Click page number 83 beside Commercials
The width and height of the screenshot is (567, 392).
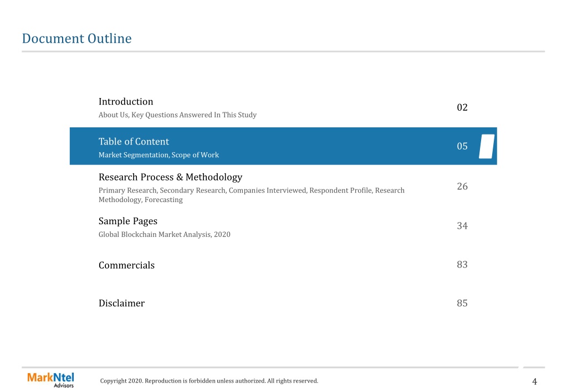point(462,265)
